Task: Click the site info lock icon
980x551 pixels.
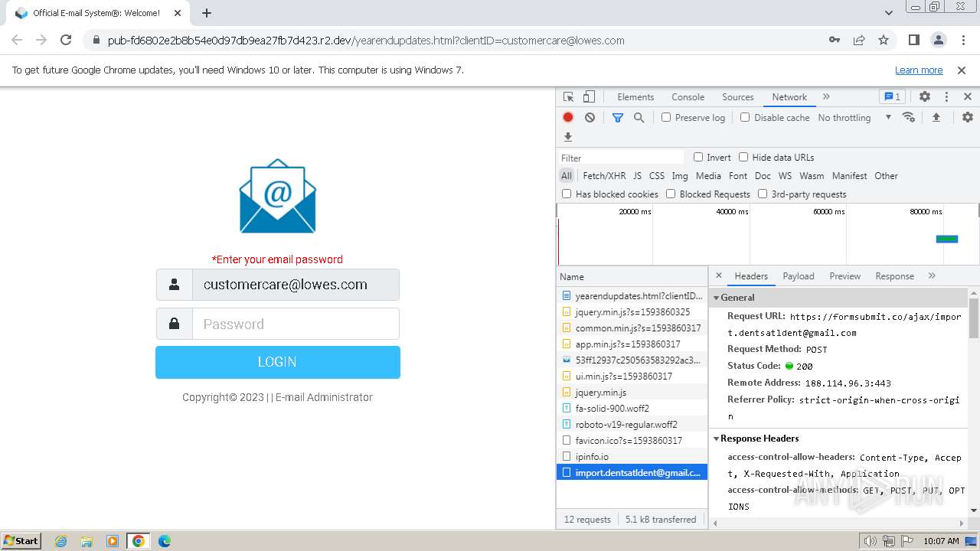Action: click(x=95, y=41)
